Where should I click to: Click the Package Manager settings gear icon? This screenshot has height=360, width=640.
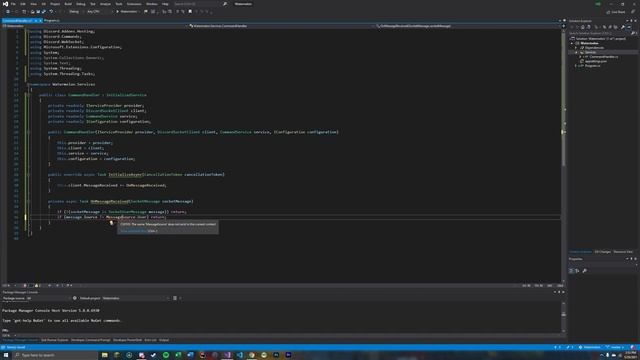(75, 298)
